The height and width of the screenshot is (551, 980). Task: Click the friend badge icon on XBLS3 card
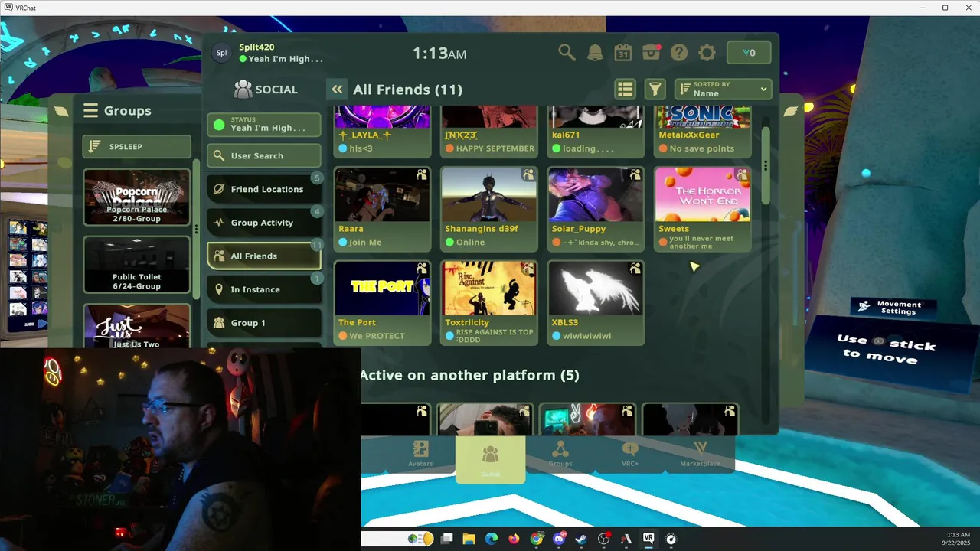pyautogui.click(x=635, y=268)
